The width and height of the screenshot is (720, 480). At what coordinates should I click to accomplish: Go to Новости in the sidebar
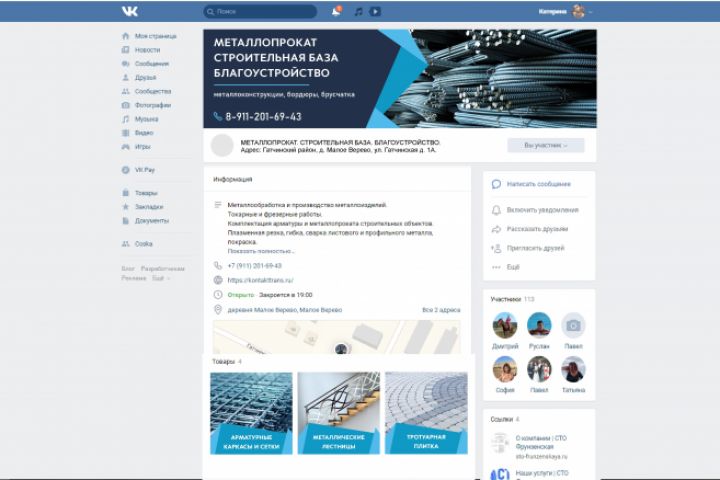coord(147,50)
